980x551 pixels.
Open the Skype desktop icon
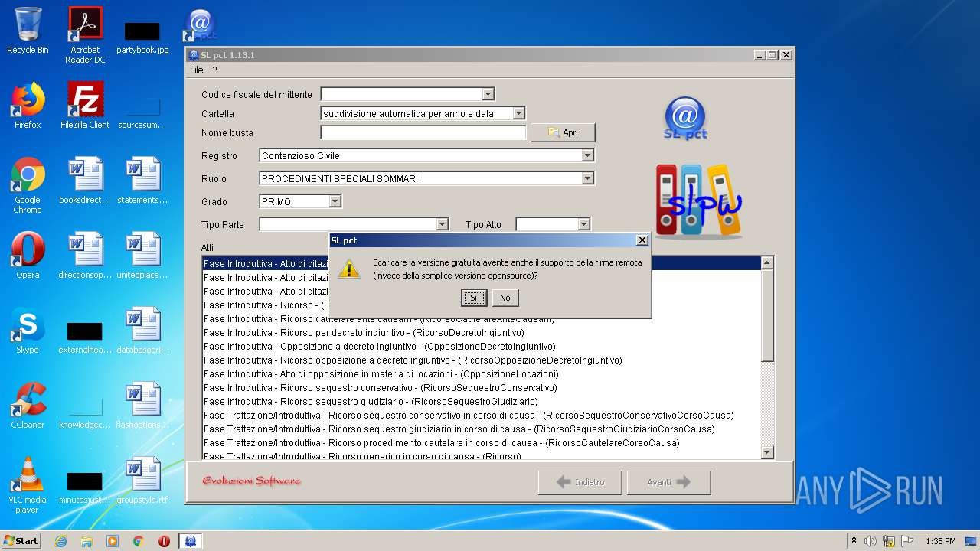28,331
